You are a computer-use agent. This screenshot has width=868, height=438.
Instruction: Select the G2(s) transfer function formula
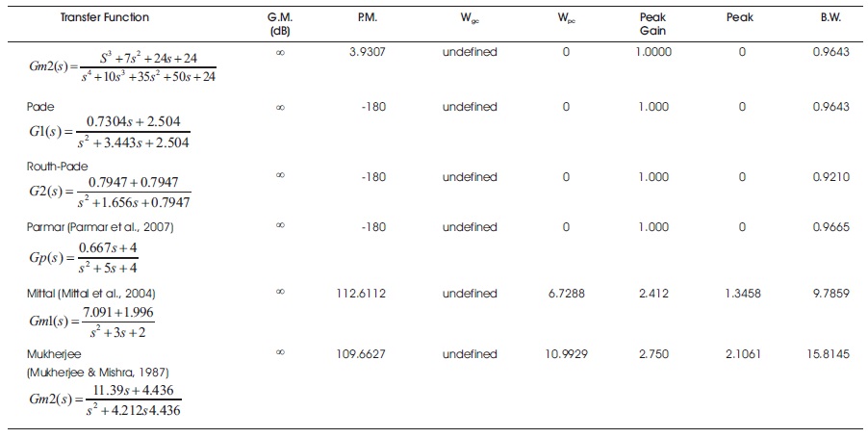click(110, 192)
